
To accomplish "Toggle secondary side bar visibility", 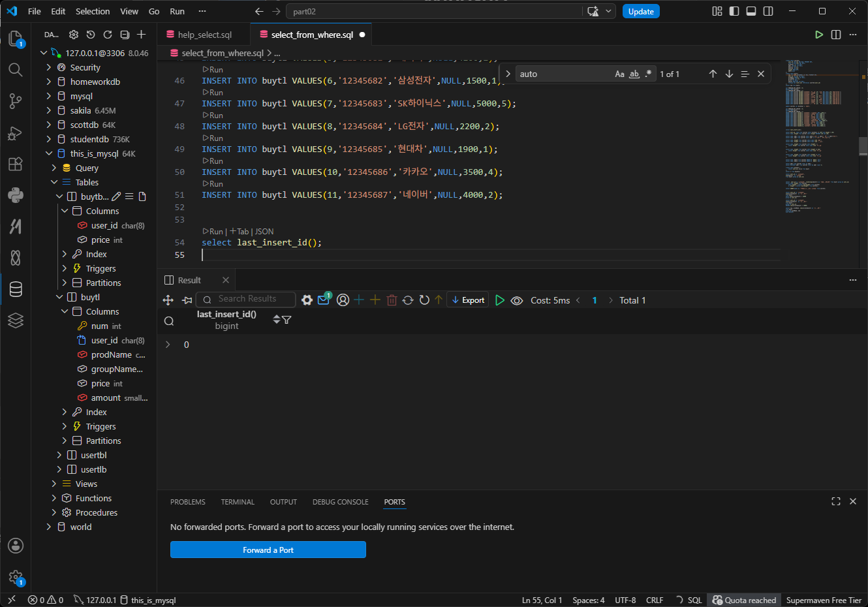I will (x=768, y=11).
